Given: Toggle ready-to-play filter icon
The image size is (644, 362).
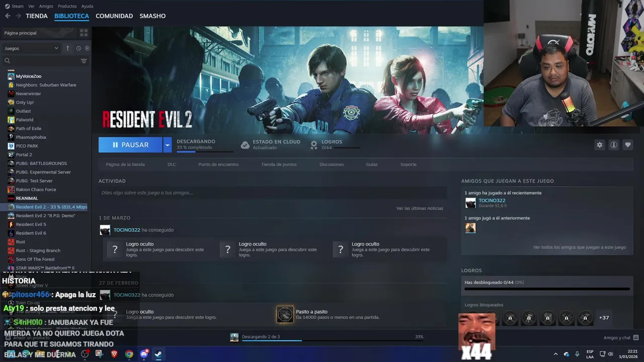Looking at the screenshot, I should pyautogui.click(x=87, y=48).
